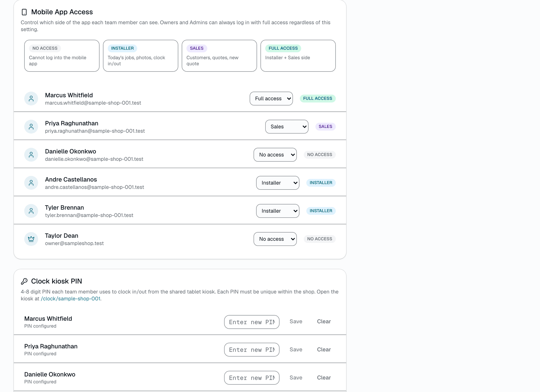540x392 pixels.
Task: Open the /clock/sample-shop-001 kiosk link
Action: pyautogui.click(x=70, y=298)
